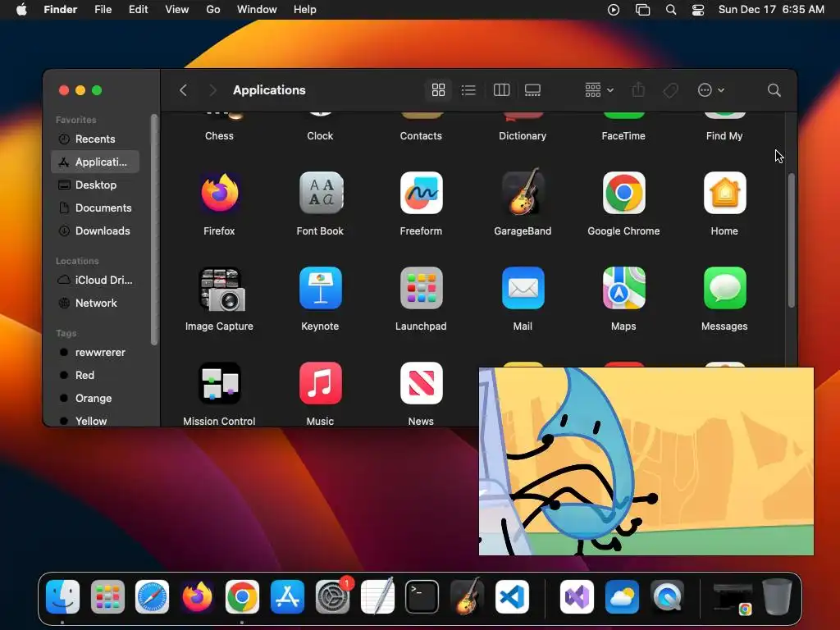
Task: Open the Group By dropdown in toolbar
Action: click(599, 90)
